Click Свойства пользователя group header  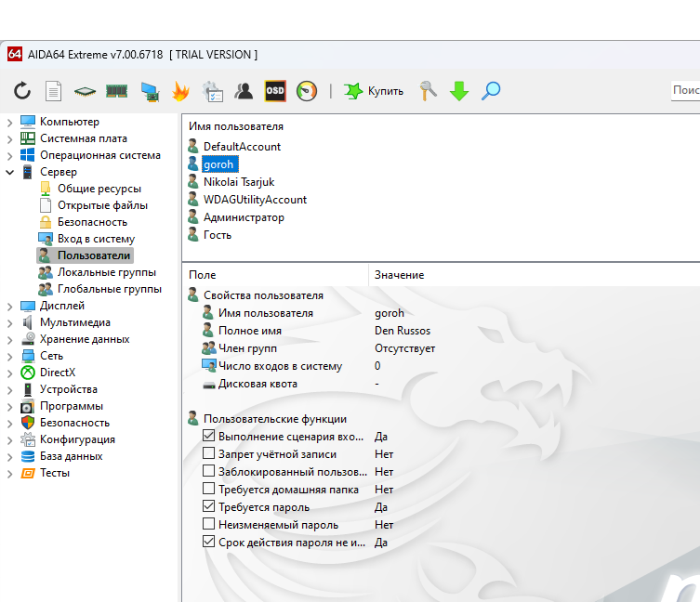[263, 295]
